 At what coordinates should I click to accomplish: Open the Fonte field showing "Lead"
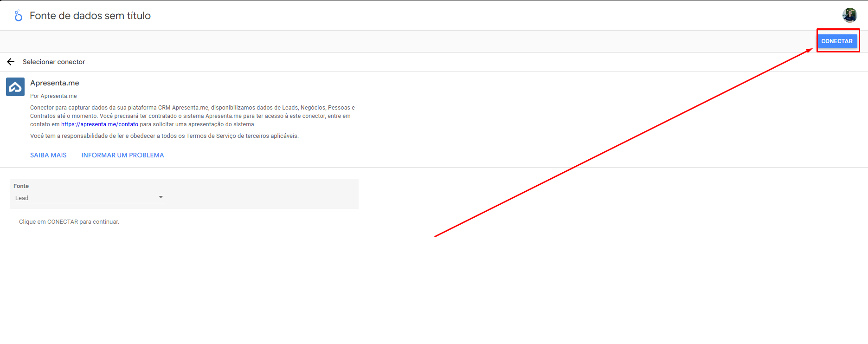coord(84,198)
